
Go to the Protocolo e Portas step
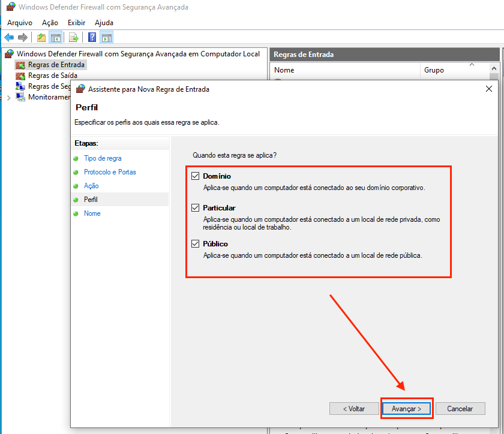[x=110, y=172]
